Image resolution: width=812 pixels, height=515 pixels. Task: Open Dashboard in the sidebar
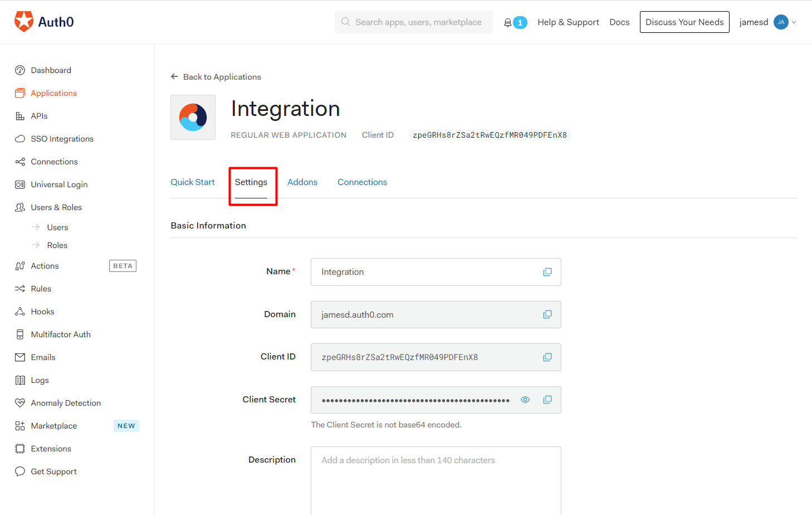tap(51, 70)
